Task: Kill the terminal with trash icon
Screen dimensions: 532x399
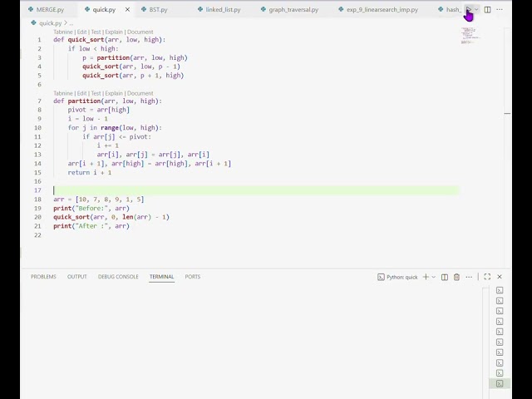Action: click(x=456, y=277)
